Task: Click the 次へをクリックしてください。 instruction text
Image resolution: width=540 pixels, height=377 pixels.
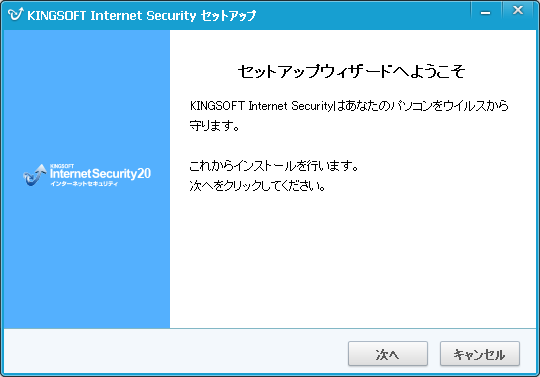Action: tap(258, 186)
